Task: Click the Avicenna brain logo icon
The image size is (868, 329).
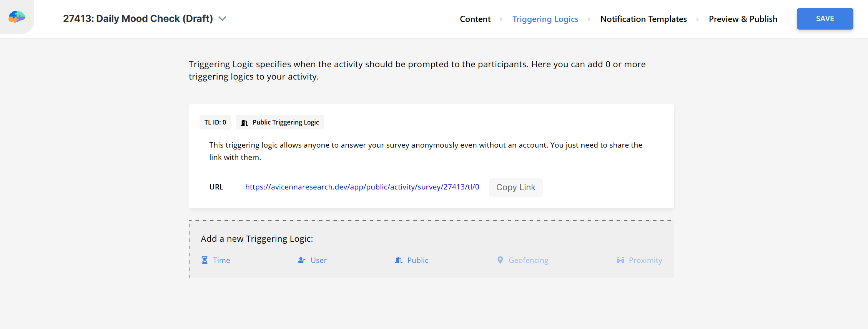Action: (x=17, y=17)
